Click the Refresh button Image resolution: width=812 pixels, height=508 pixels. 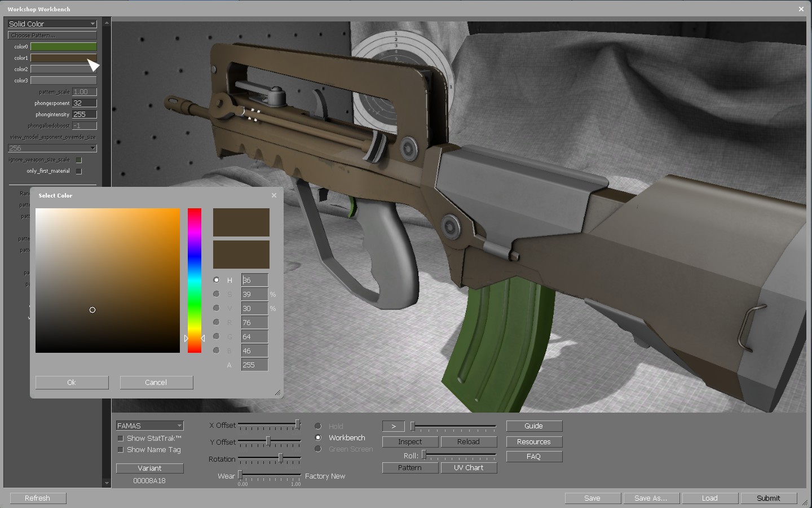pyautogui.click(x=38, y=498)
